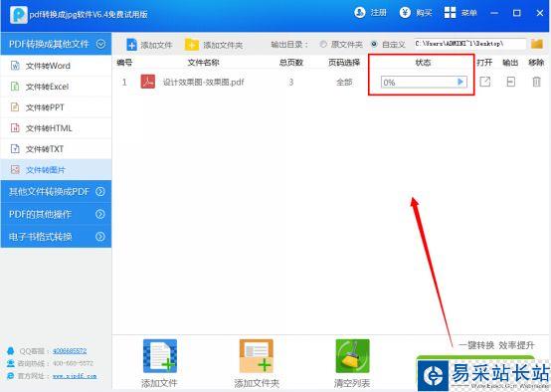Viewport: 551px width, 392px height.
Task: Select 文件转HTML option
Action: 57,128
